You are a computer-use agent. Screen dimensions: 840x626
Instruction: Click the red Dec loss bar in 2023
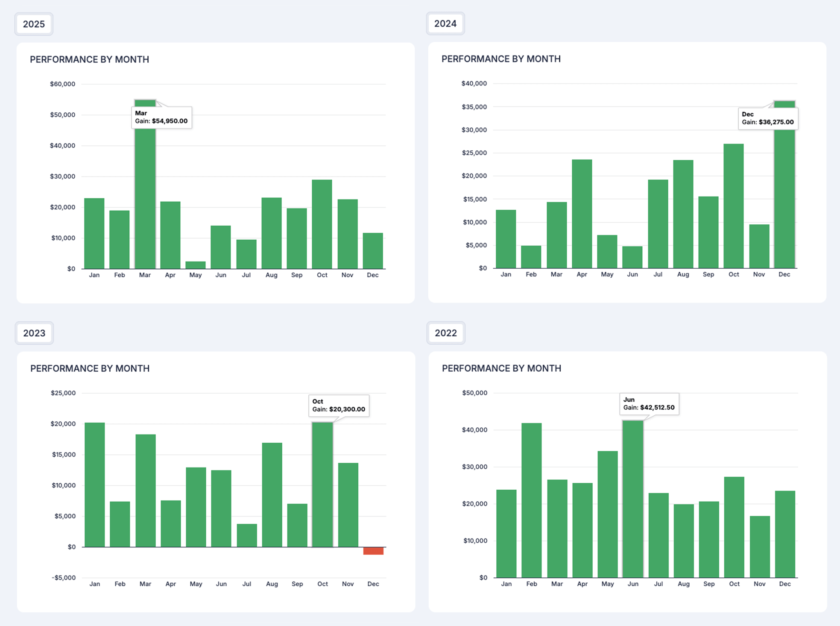point(373,551)
